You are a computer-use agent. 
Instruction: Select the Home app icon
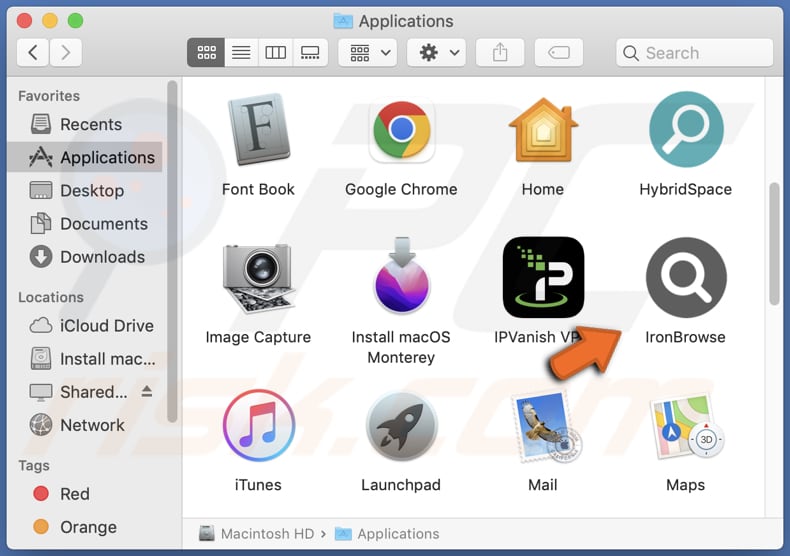(x=543, y=131)
